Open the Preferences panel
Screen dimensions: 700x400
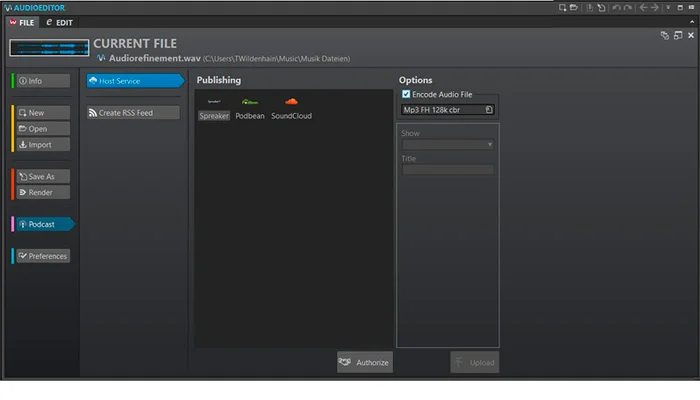coord(43,256)
